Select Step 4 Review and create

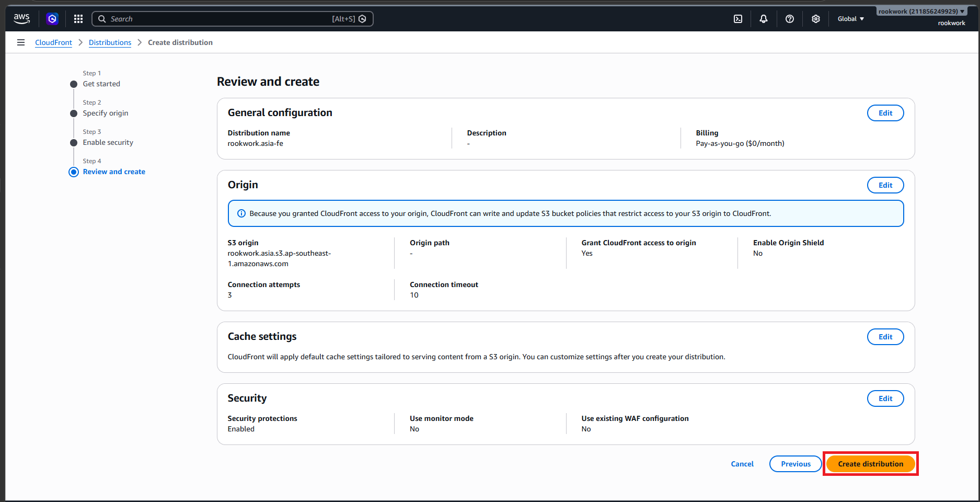114,172
